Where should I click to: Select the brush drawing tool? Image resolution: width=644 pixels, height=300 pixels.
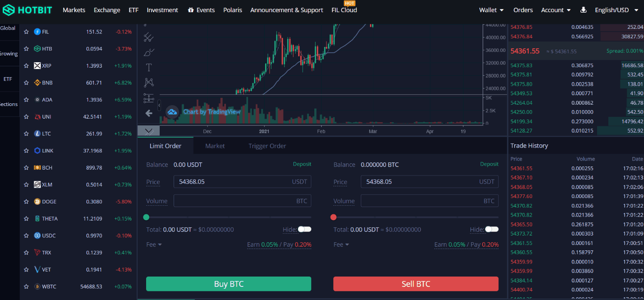(148, 52)
